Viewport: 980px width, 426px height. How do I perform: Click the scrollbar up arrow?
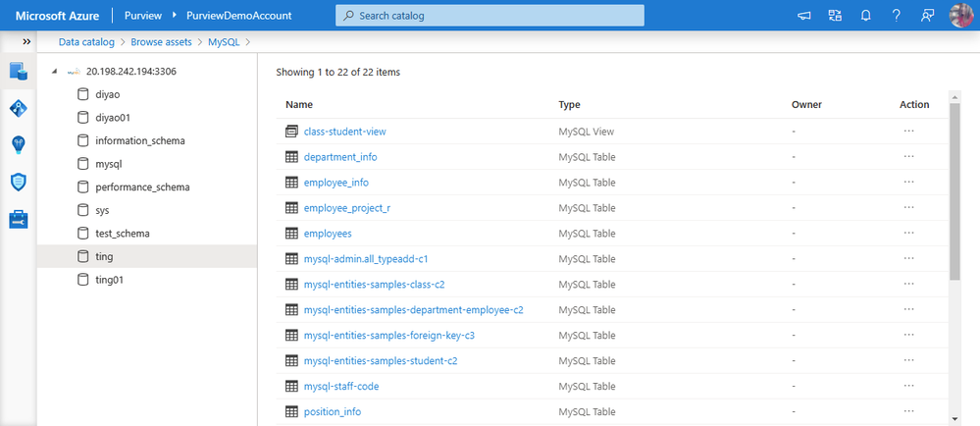tap(954, 96)
